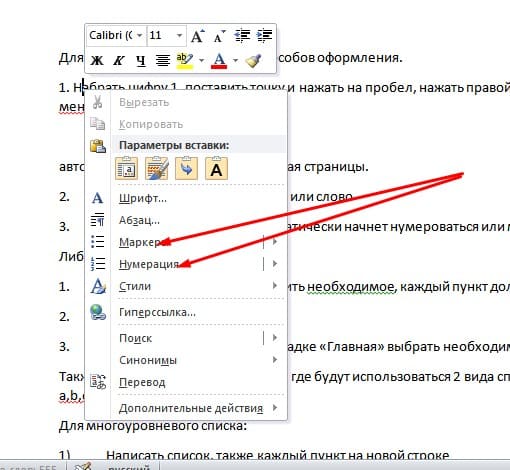Expand Нумерация submenu arrow

[275, 264]
